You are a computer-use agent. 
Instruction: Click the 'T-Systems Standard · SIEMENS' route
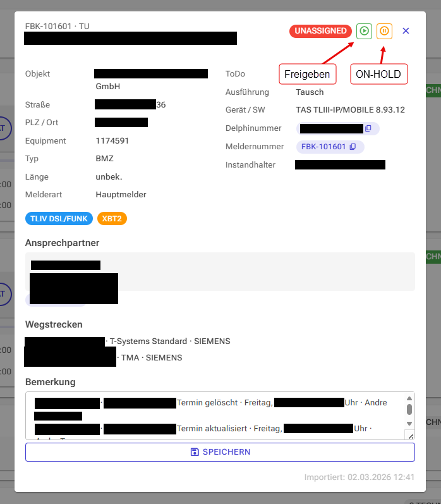click(170, 341)
